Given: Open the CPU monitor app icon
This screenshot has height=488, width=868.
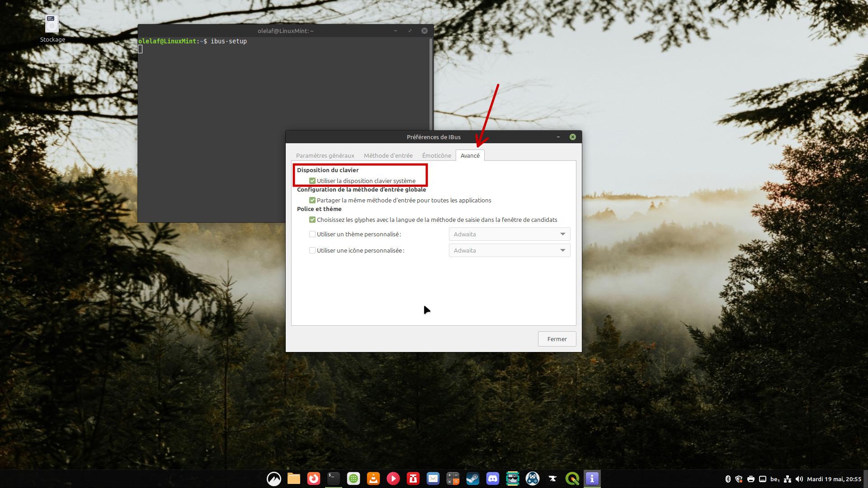Looking at the screenshot, I should tap(513, 479).
